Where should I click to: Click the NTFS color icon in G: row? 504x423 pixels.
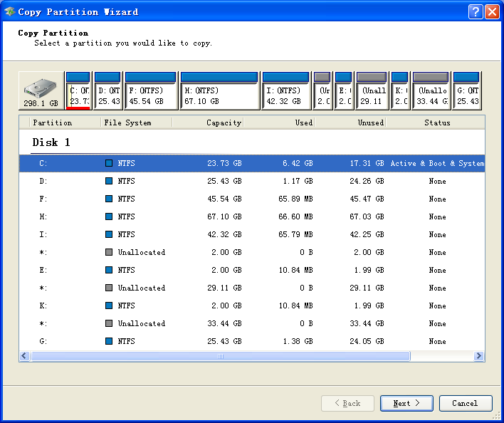(109, 341)
